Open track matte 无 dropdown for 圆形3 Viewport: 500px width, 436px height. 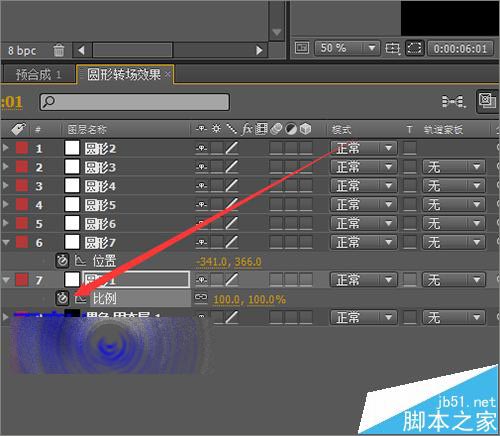[454, 167]
